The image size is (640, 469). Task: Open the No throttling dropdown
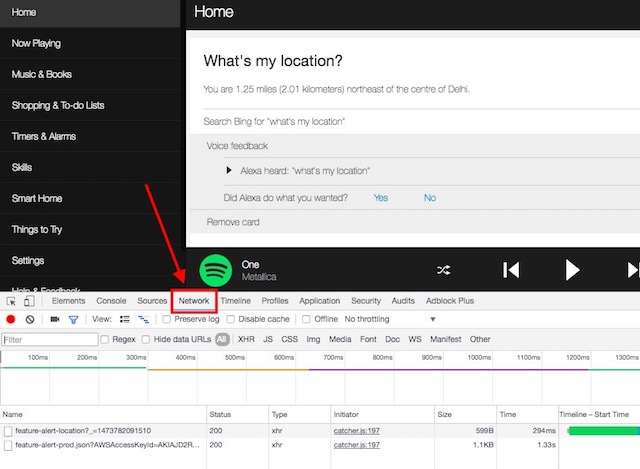pyautogui.click(x=390, y=319)
